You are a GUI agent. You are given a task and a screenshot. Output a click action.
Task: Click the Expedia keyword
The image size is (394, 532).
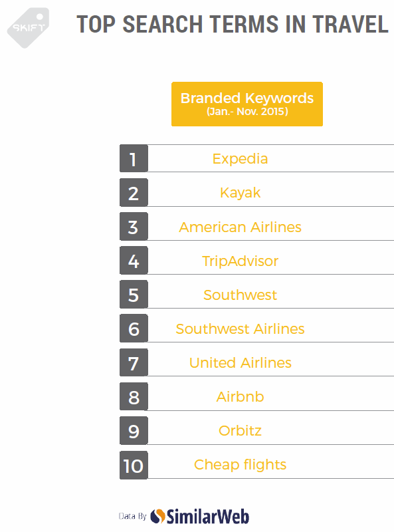click(x=240, y=159)
